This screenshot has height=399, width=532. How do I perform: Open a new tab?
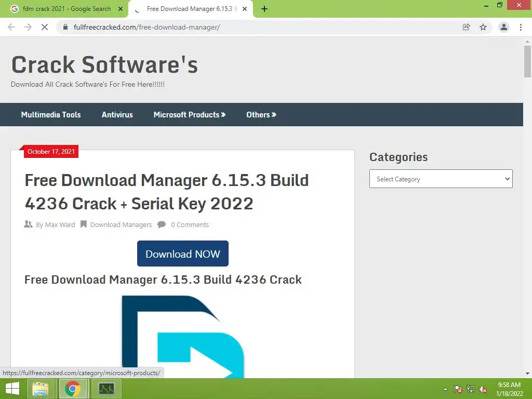[x=264, y=9]
